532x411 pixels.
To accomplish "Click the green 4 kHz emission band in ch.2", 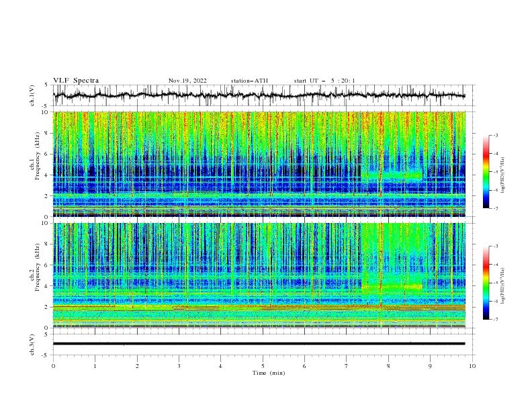I will [392, 287].
